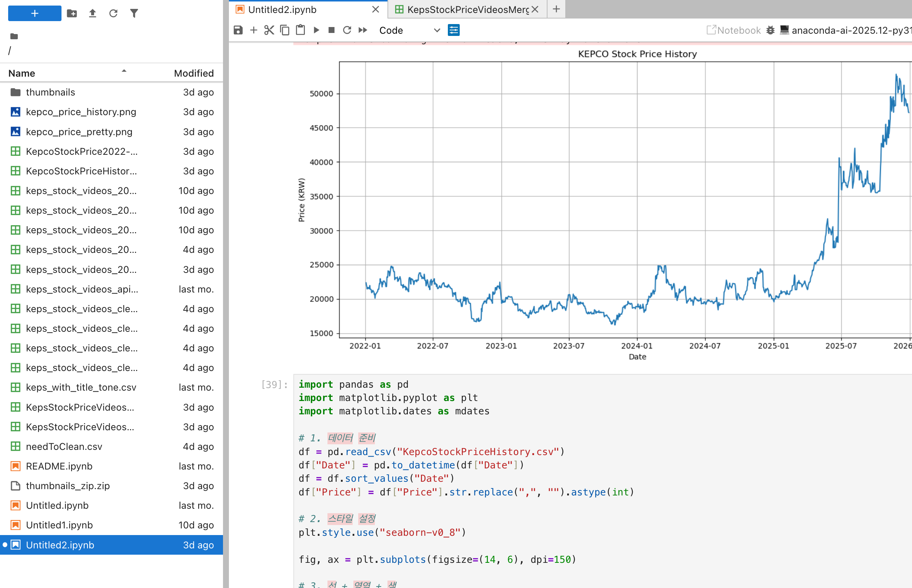The height and width of the screenshot is (588, 912).
Task: Restart the kernel and run all cells
Action: [362, 30]
